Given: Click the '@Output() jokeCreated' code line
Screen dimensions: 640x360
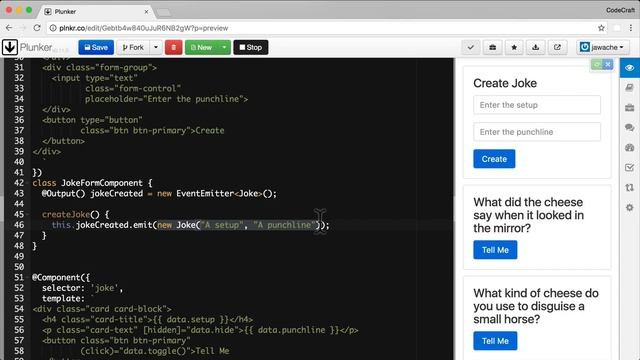Looking at the screenshot, I should pyautogui.click(x=159, y=193).
